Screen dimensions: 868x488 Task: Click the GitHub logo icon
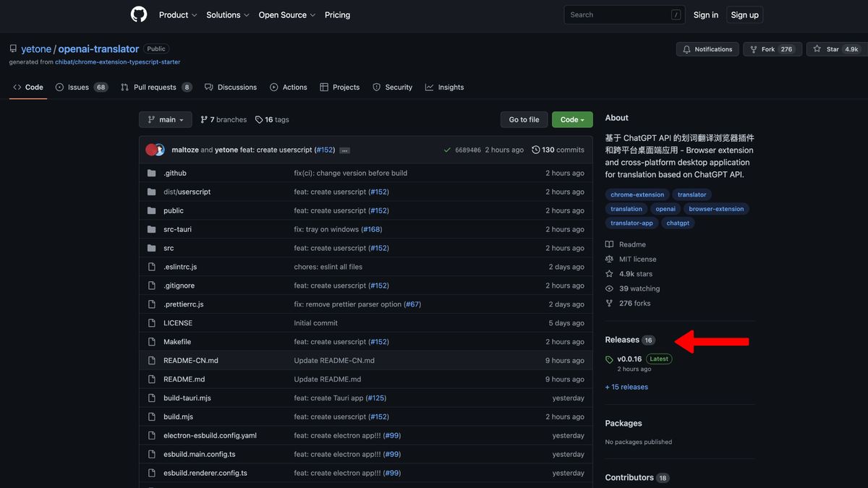tap(138, 14)
